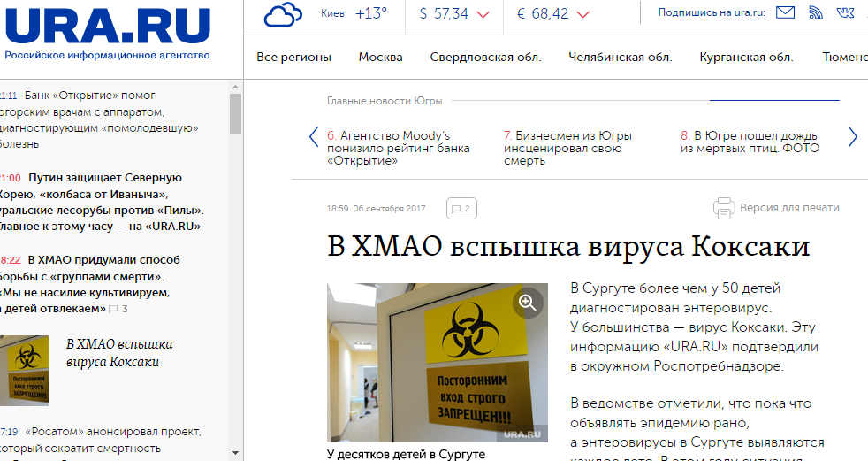Image resolution: width=868 pixels, height=461 pixels.
Task: Click the € 68,42 exchange rate
Action: 543,13
